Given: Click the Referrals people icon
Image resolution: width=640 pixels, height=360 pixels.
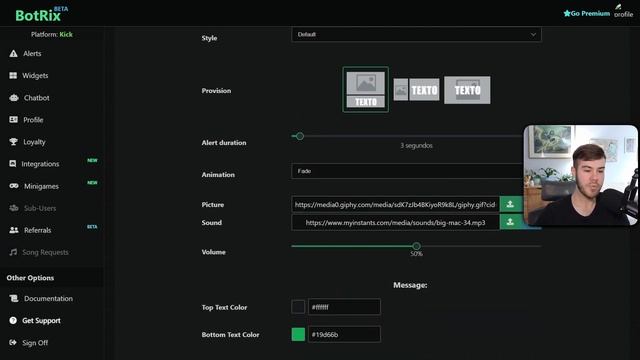Looking at the screenshot, I should click(x=14, y=230).
